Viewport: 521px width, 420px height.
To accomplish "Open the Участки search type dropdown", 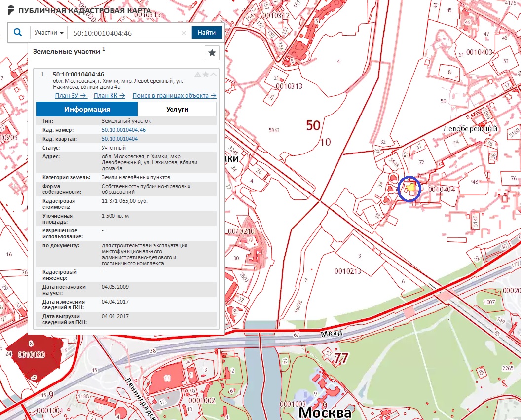I will tap(49, 33).
